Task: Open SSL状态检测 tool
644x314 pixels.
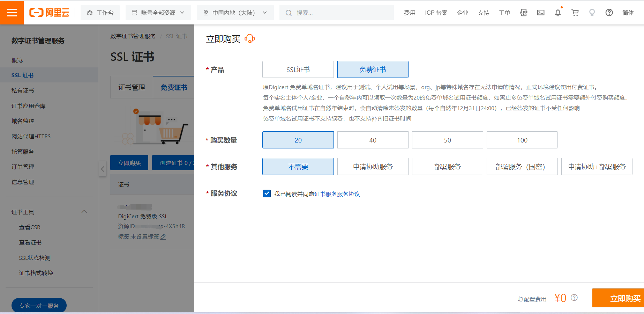Action: tap(35, 258)
